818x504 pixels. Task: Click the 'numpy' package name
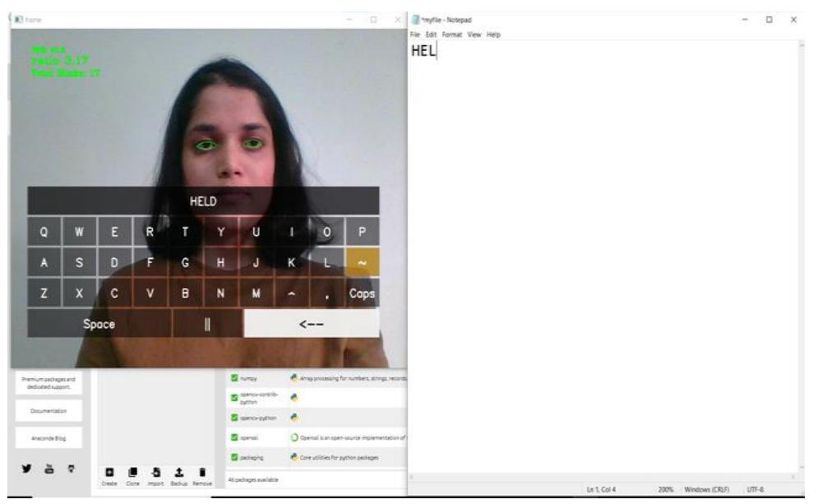point(248,378)
